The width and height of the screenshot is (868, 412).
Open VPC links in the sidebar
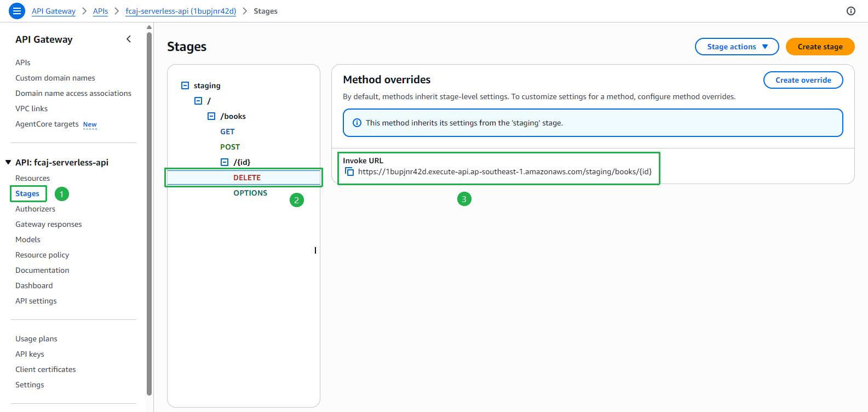click(32, 108)
